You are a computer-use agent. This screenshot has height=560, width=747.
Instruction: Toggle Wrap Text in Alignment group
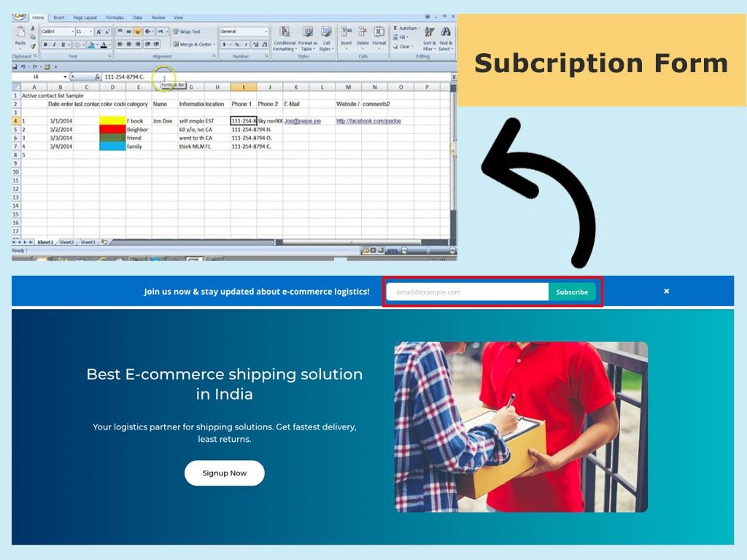tap(186, 31)
